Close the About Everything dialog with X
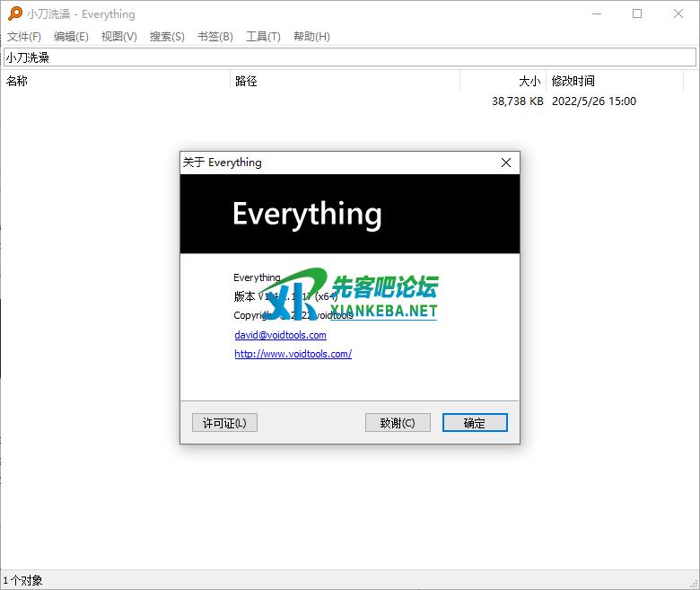The width and height of the screenshot is (700, 590). 506,163
